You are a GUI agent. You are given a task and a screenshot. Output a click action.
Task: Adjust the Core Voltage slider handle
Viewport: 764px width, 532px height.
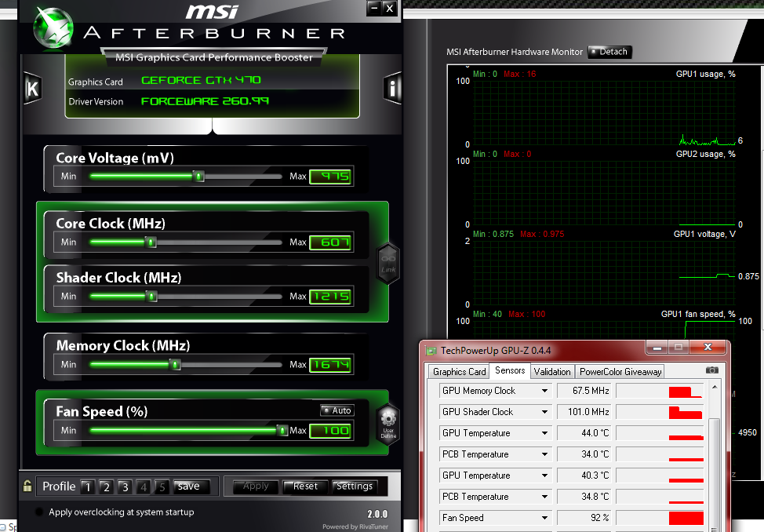coord(198,176)
